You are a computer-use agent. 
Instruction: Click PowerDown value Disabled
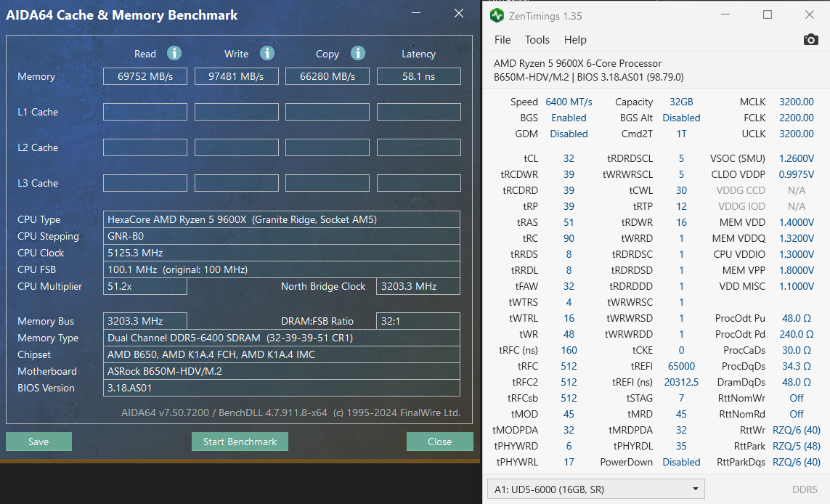coord(681,462)
